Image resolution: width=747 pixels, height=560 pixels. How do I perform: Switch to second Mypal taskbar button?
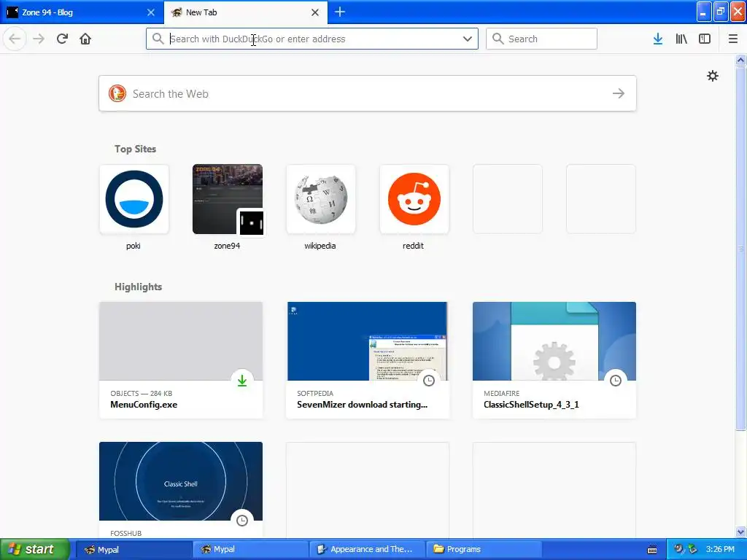[x=251, y=550]
